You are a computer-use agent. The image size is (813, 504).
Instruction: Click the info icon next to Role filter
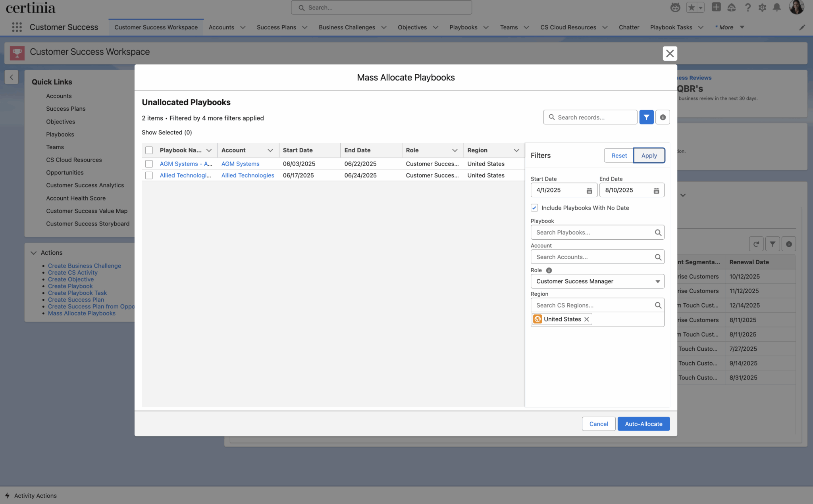549,270
